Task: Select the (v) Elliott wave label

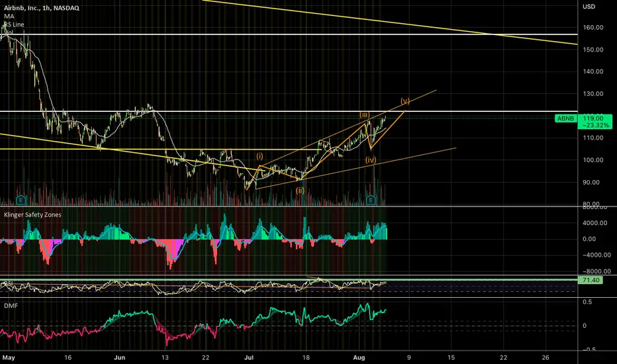Action: pos(405,101)
